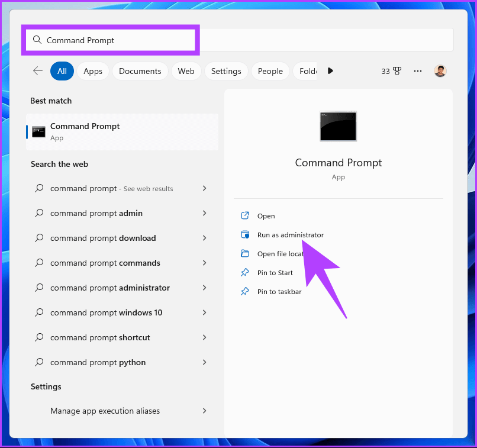Click 'command prompt commands' suggestion text

click(105, 263)
